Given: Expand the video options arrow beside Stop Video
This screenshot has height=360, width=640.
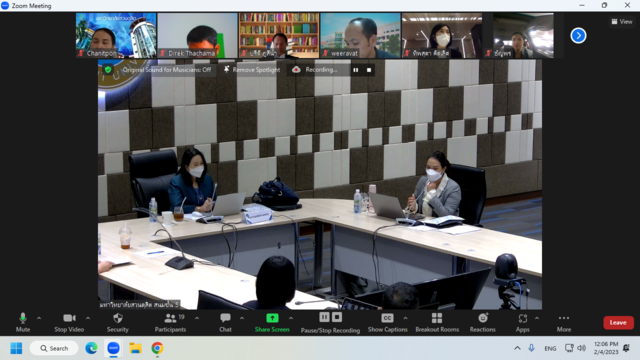Looking at the screenshot, I should tap(88, 318).
